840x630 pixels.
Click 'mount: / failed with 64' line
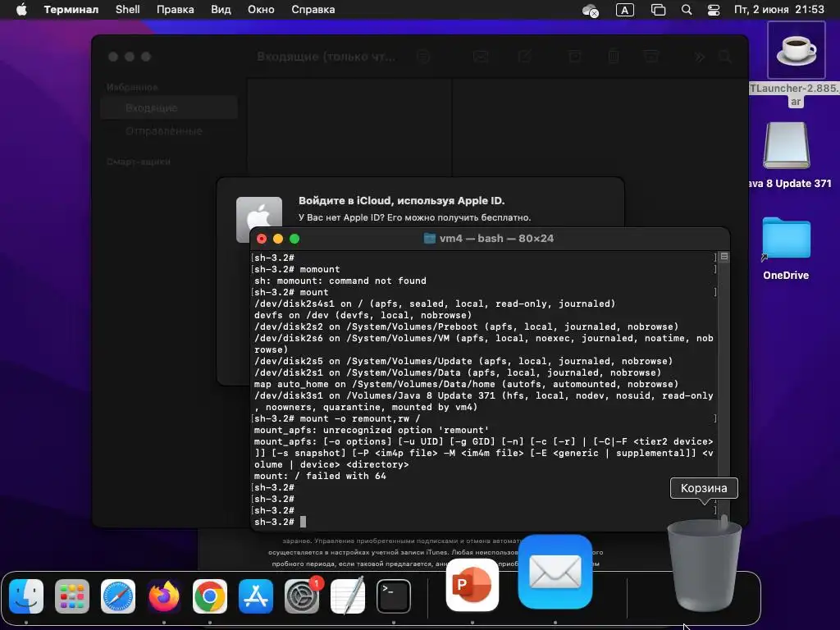coord(320,476)
